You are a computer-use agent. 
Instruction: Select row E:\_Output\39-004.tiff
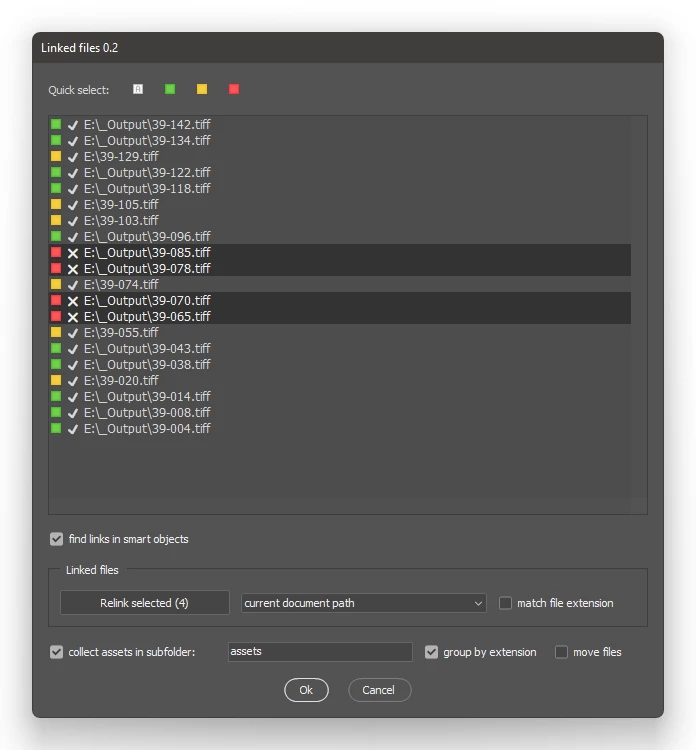(x=340, y=429)
